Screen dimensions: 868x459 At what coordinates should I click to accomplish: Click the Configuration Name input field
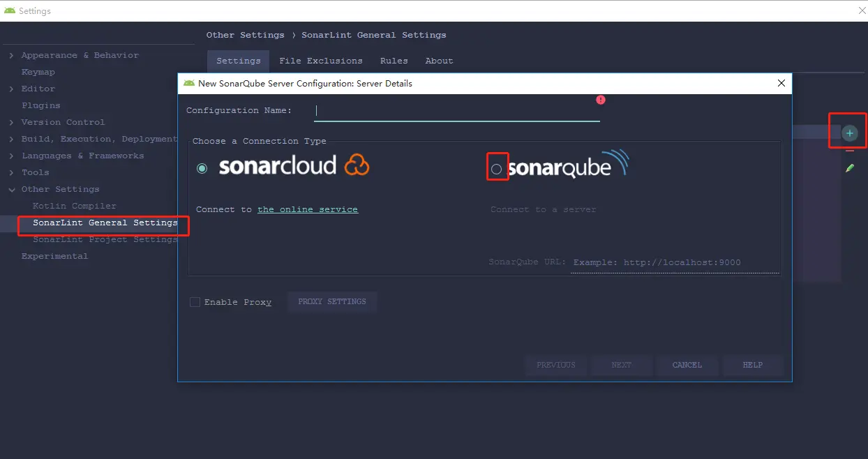(456, 110)
